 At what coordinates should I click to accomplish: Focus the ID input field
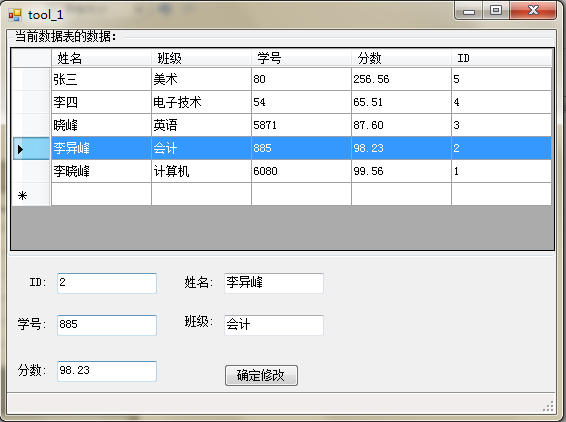coord(107,283)
